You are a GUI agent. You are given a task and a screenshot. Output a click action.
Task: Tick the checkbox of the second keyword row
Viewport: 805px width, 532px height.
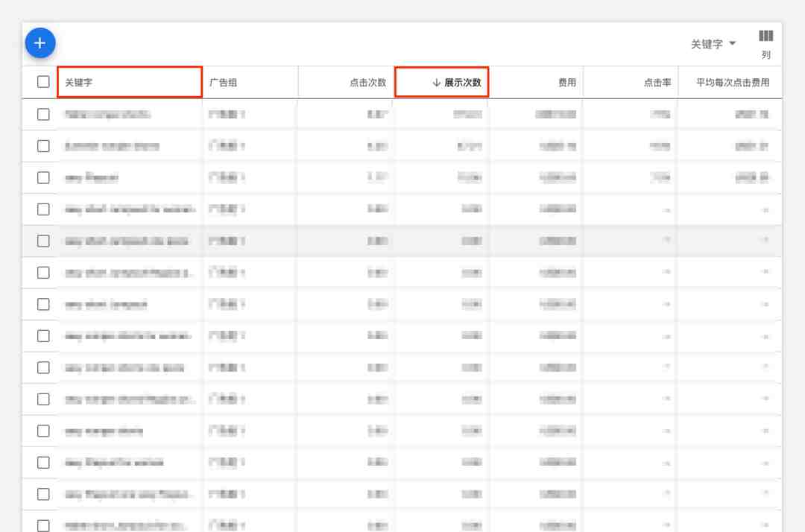(x=43, y=146)
